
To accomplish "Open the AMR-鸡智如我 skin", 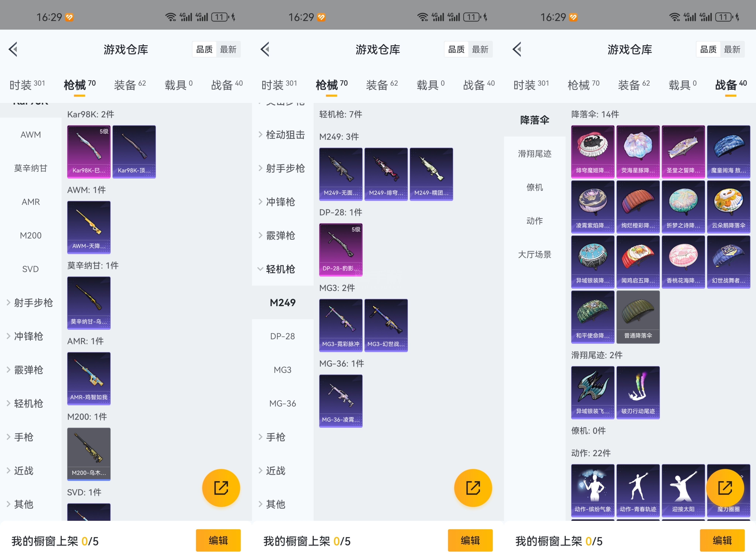I will click(89, 378).
